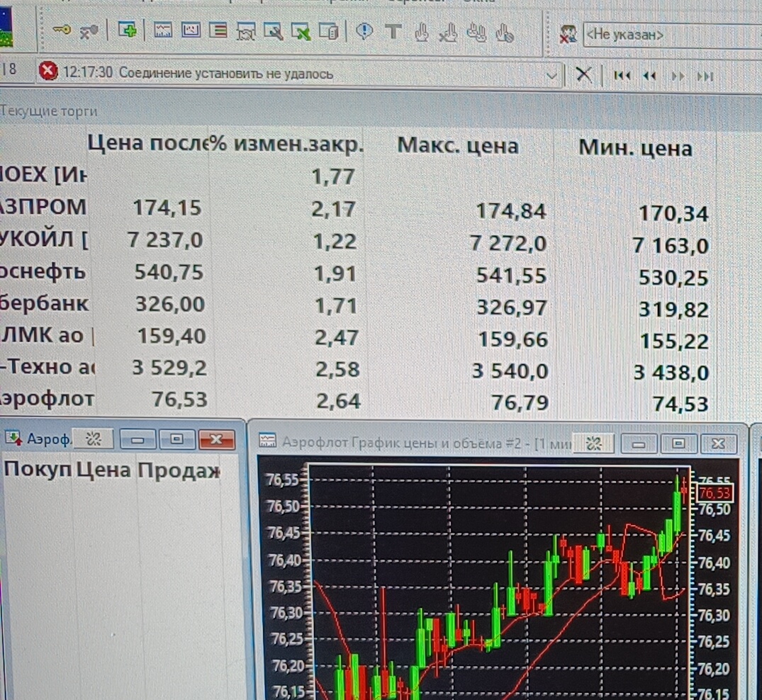Screen dimensions: 762x700
Task: Click the window search magnifier toolbar icon
Action: click(x=274, y=32)
